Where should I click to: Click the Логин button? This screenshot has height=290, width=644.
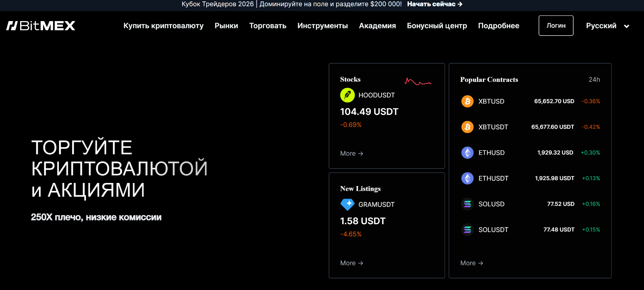click(x=556, y=26)
